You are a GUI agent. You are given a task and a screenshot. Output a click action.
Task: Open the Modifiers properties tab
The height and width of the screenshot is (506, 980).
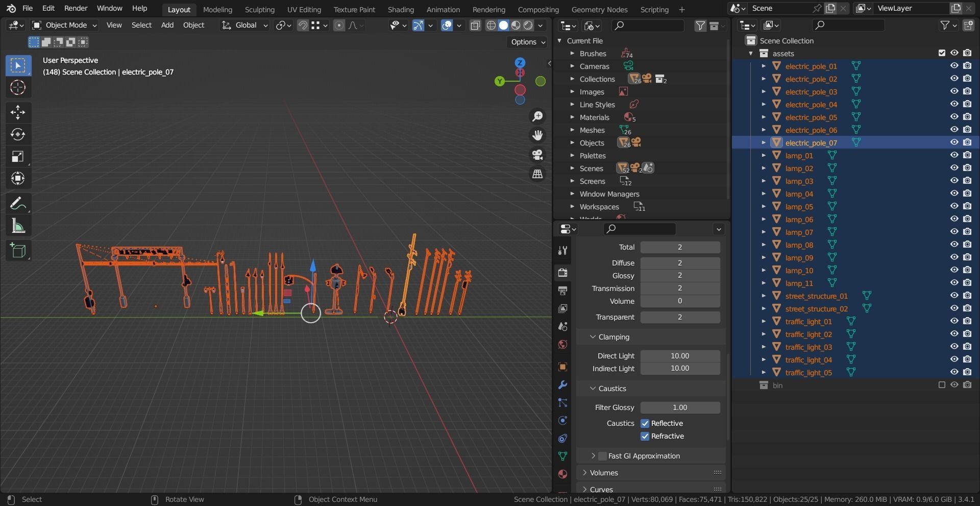(x=562, y=384)
